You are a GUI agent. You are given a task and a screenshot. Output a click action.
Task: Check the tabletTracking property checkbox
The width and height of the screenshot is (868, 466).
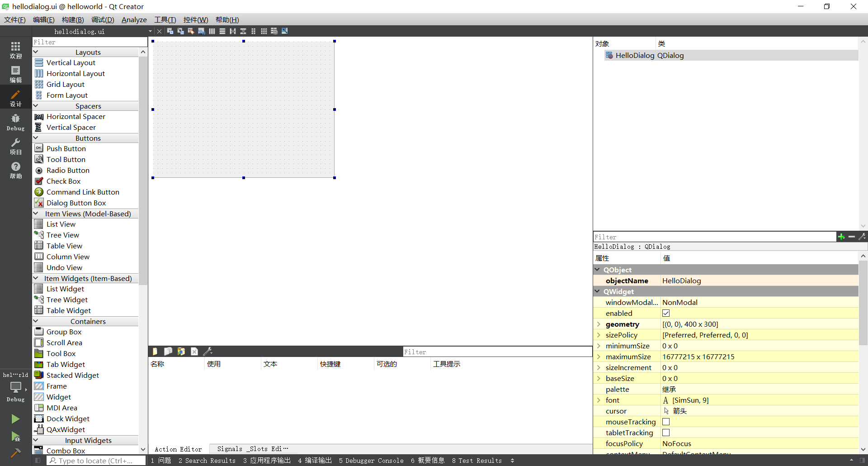coord(666,433)
